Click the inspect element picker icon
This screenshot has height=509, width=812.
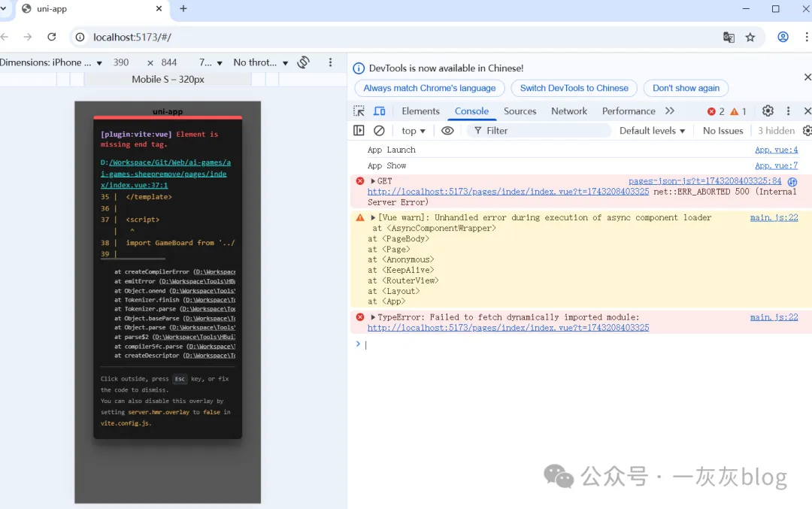point(359,111)
